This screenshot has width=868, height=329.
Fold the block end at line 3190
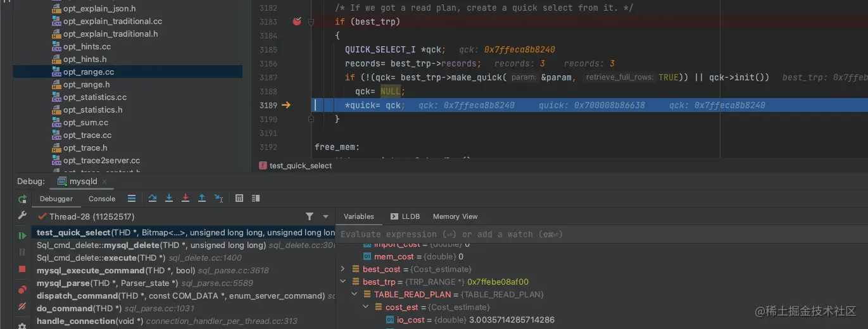click(x=311, y=119)
